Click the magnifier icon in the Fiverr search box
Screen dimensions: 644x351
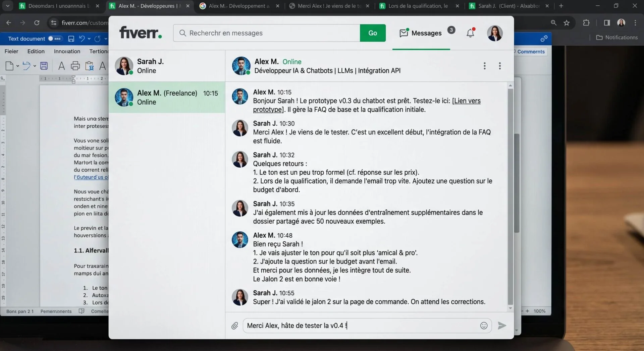click(182, 33)
